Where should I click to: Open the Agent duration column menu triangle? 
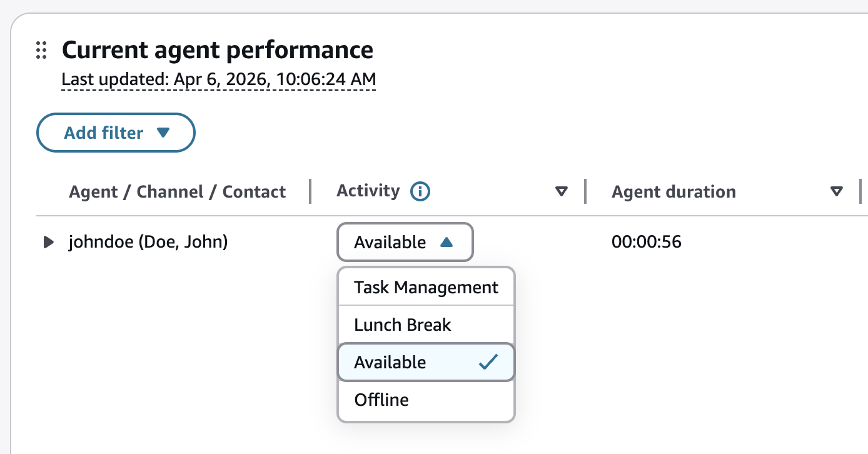pos(836,191)
